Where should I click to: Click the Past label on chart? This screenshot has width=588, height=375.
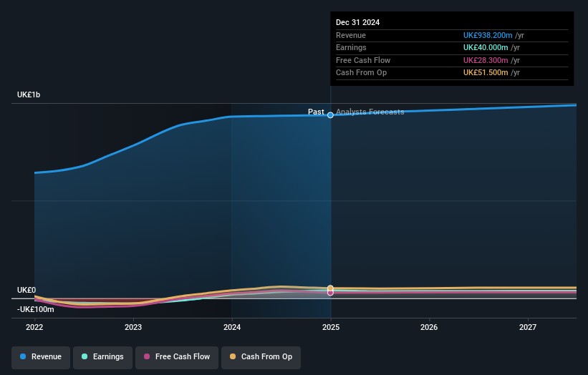(316, 112)
